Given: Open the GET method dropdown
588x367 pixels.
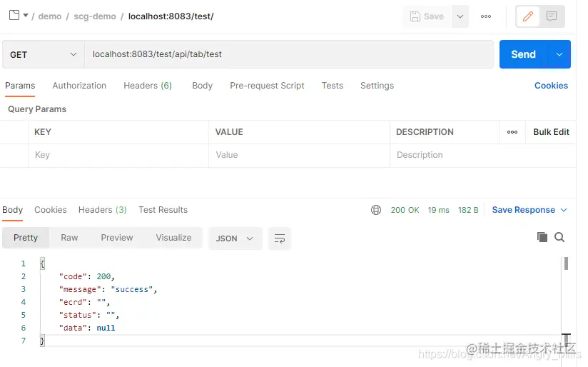Looking at the screenshot, I should tap(43, 55).
